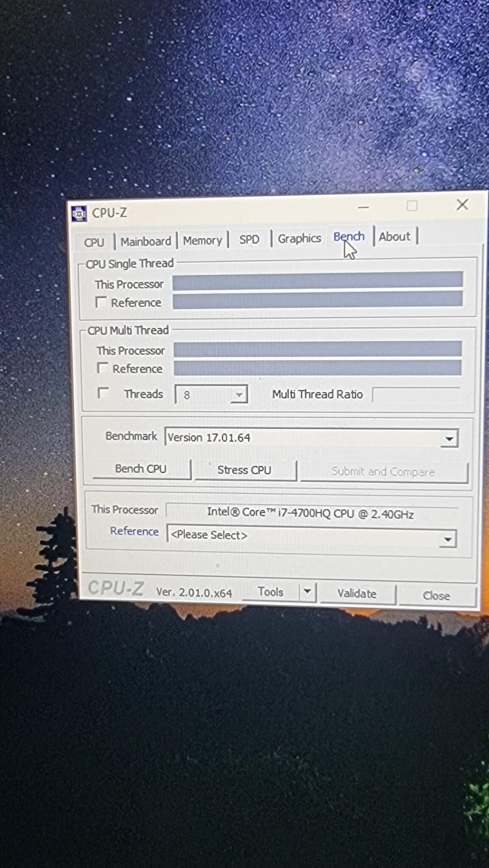Open the About tab
This screenshot has height=868, width=489.
[x=395, y=236]
